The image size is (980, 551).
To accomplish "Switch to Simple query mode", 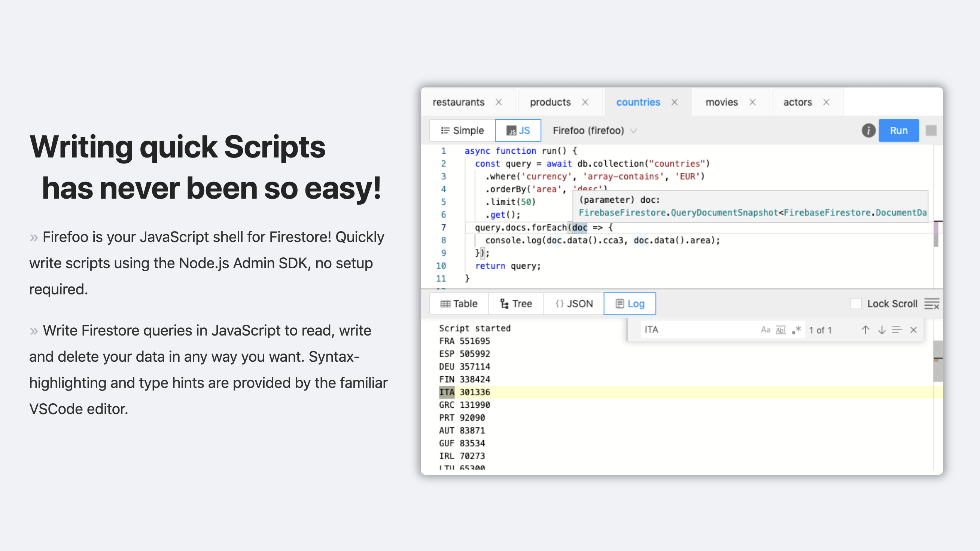I will click(462, 131).
